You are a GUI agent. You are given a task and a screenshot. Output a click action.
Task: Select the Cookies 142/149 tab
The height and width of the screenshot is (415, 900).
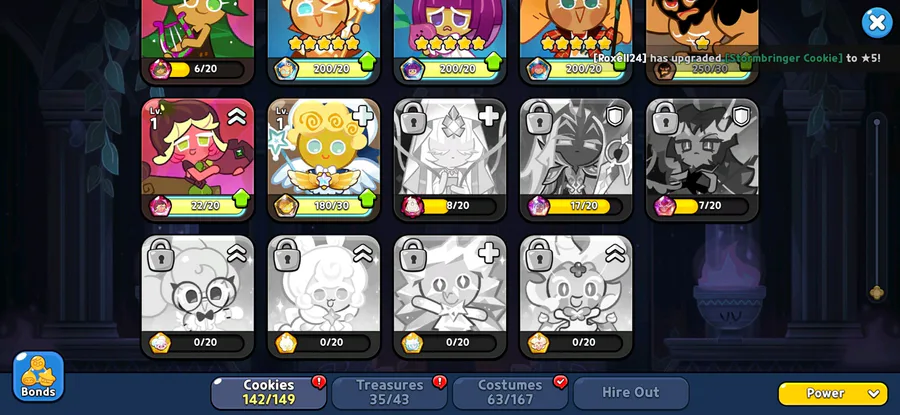pyautogui.click(x=269, y=393)
